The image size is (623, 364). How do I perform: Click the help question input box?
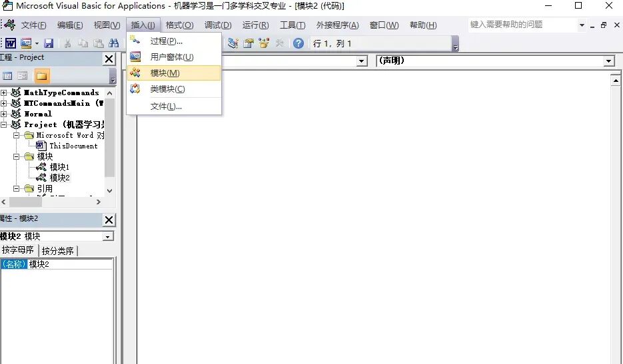click(x=522, y=25)
